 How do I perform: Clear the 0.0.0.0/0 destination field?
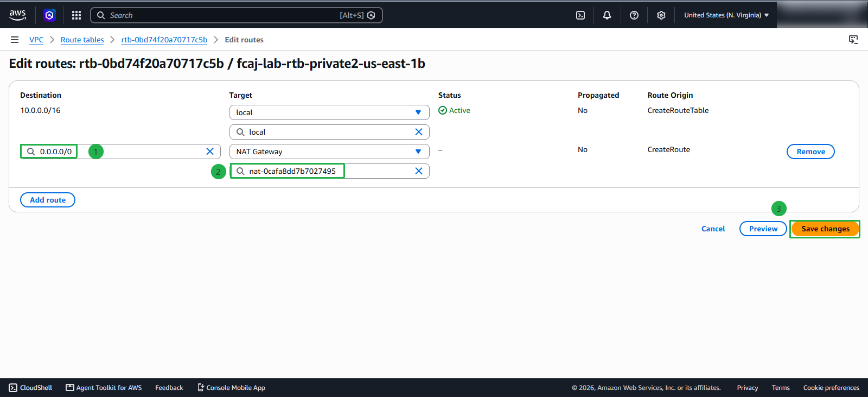pos(210,152)
